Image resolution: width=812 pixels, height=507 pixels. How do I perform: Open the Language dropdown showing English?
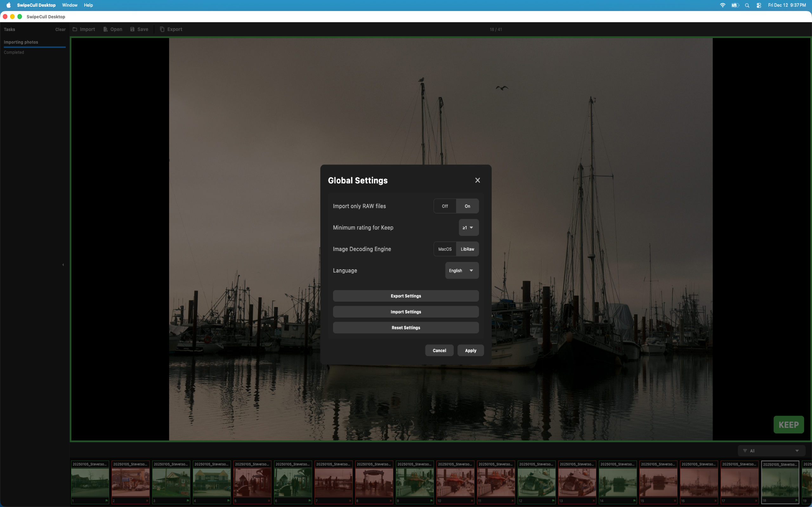(x=462, y=270)
